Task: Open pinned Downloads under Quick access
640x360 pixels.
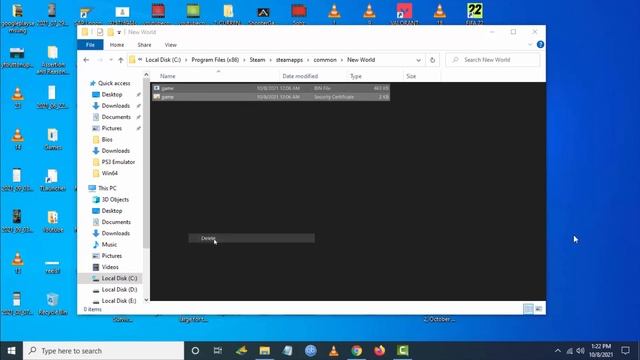Action: pyautogui.click(x=116, y=106)
